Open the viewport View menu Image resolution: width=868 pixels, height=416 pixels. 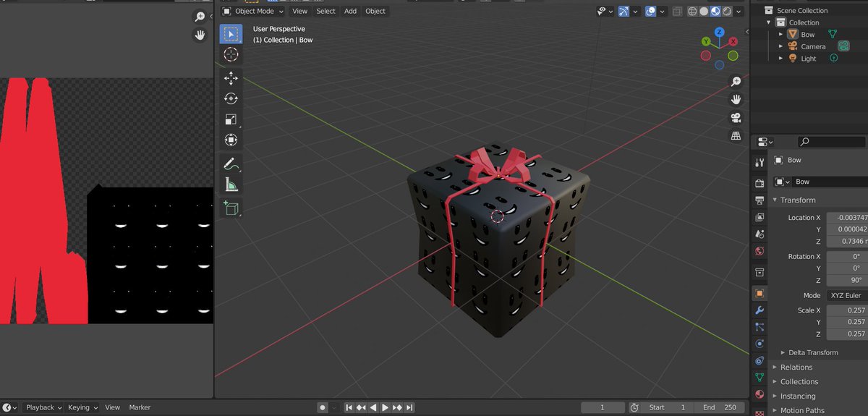299,11
